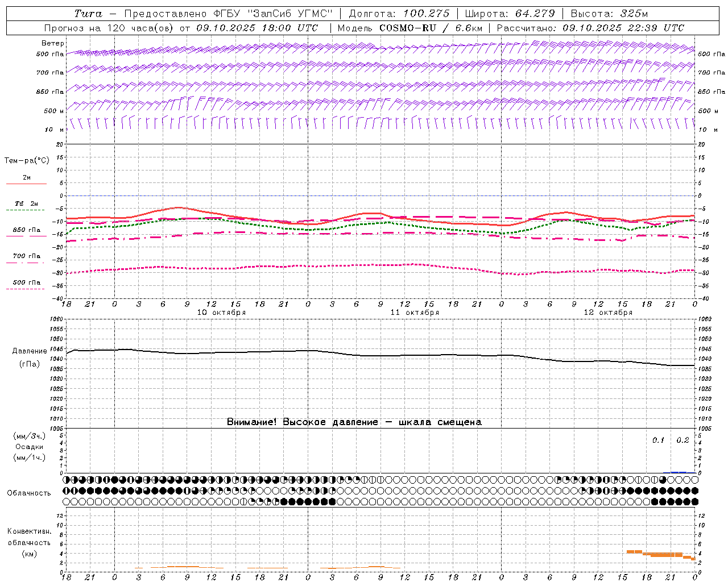This screenshot has height=582, width=728.
Task: Select the Модель COSMO-RU / 6.6км label
Action: 410,28
